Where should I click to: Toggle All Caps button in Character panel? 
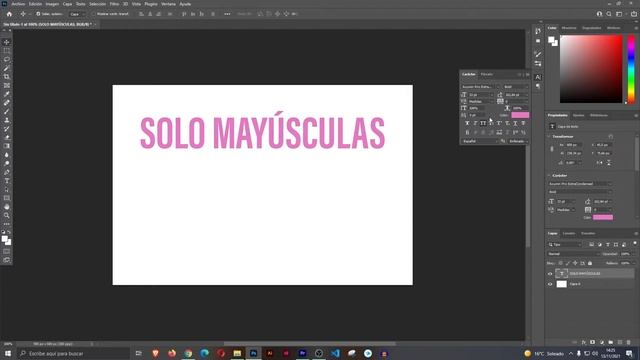(x=483, y=123)
